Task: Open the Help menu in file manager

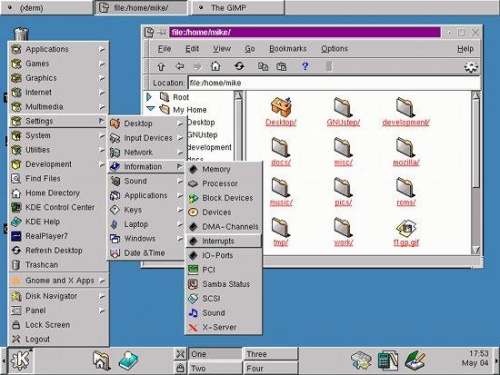Action: pyautogui.click(x=465, y=49)
